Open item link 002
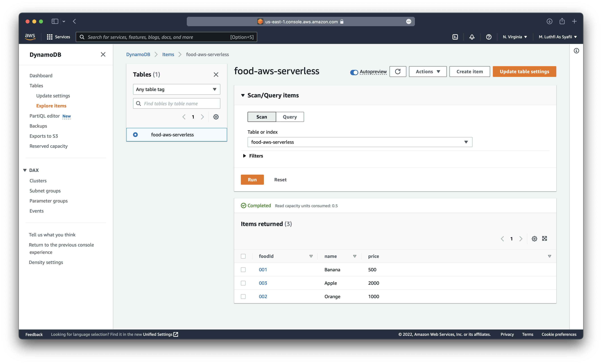Image resolution: width=602 pixels, height=364 pixels. tap(263, 297)
